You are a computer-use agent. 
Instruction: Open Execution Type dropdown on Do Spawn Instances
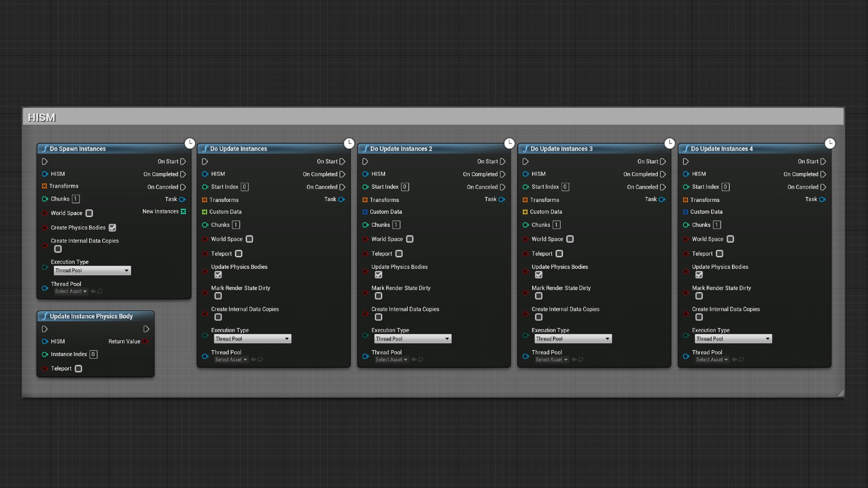point(92,270)
